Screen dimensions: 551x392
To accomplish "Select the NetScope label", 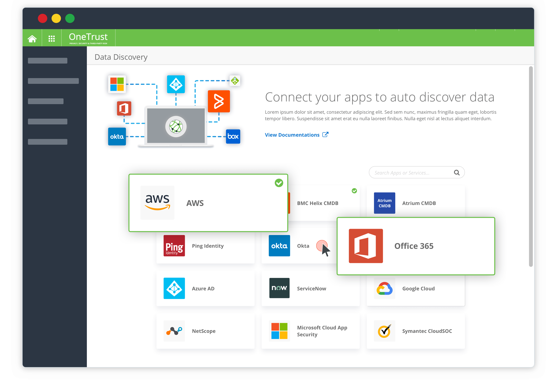I will (x=203, y=331).
